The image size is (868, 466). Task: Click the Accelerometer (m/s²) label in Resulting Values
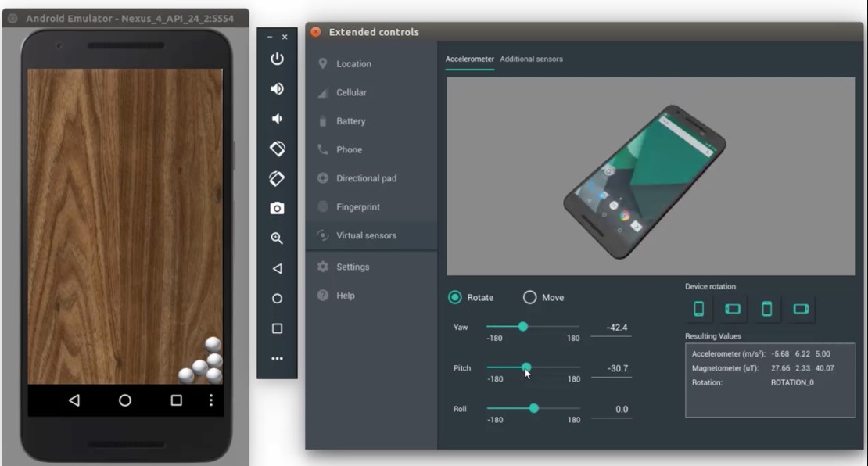click(729, 353)
